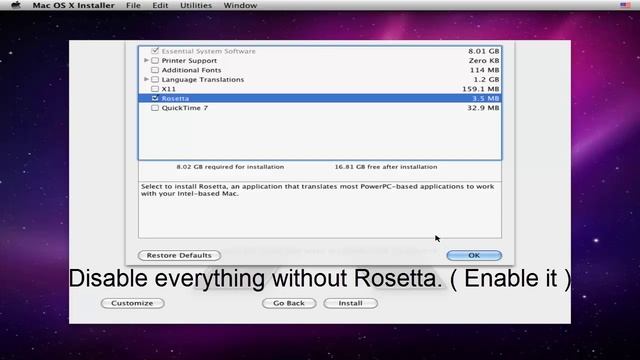Open the Window menu
The image size is (640, 360).
click(240, 5)
